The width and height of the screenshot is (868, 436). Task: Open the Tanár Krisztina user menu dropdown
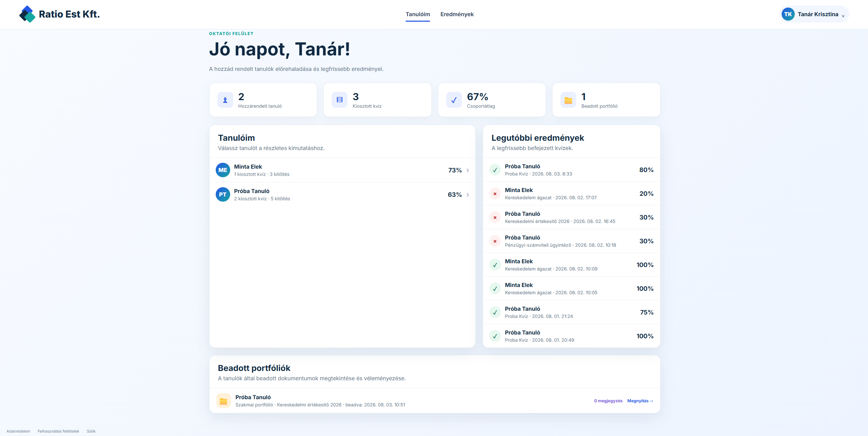pyautogui.click(x=814, y=14)
